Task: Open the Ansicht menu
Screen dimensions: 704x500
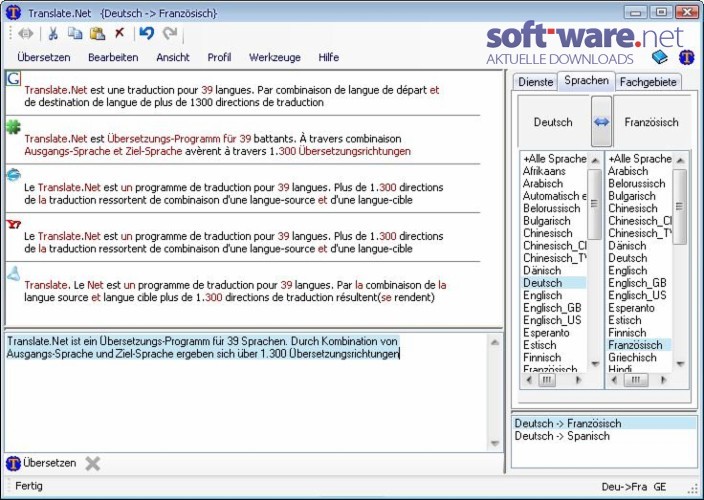Action: tap(173, 57)
